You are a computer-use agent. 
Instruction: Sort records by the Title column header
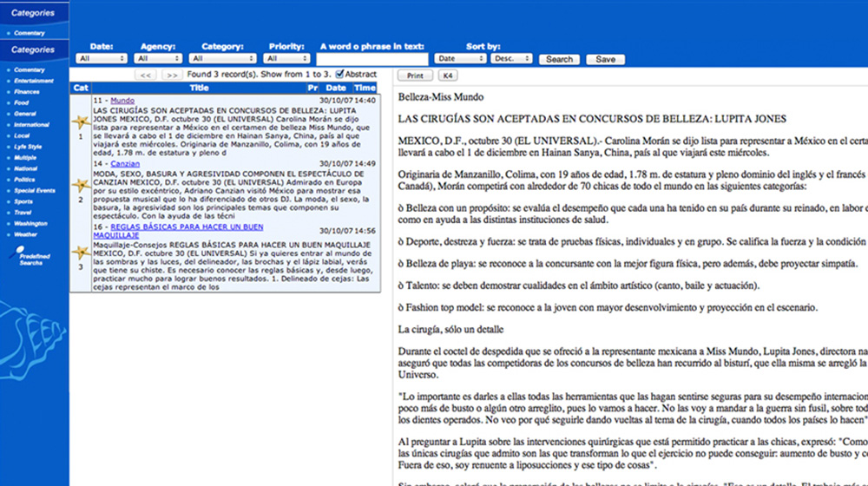(199, 88)
